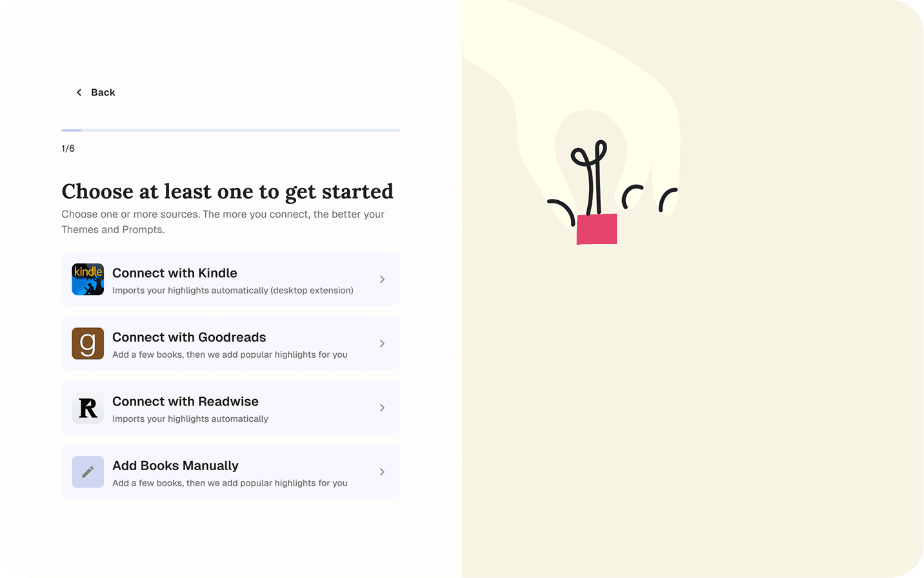Click the pink square in the illustration
924x578 pixels.
[597, 229]
